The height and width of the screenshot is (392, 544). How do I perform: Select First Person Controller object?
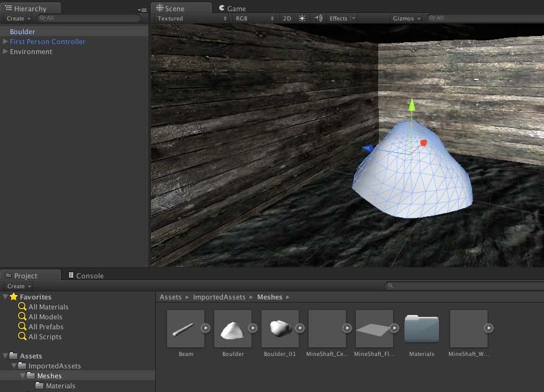pyautogui.click(x=48, y=42)
